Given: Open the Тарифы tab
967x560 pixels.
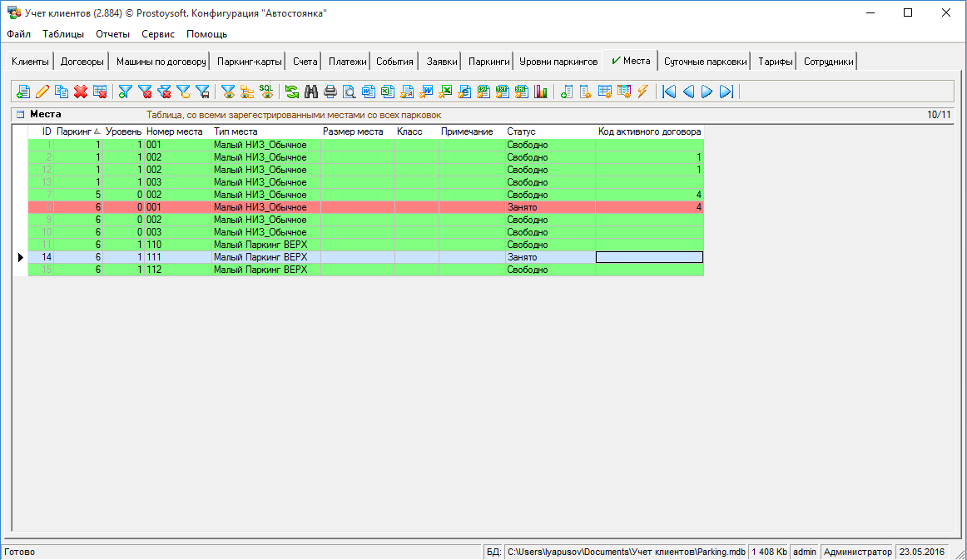Looking at the screenshot, I should 775,62.
